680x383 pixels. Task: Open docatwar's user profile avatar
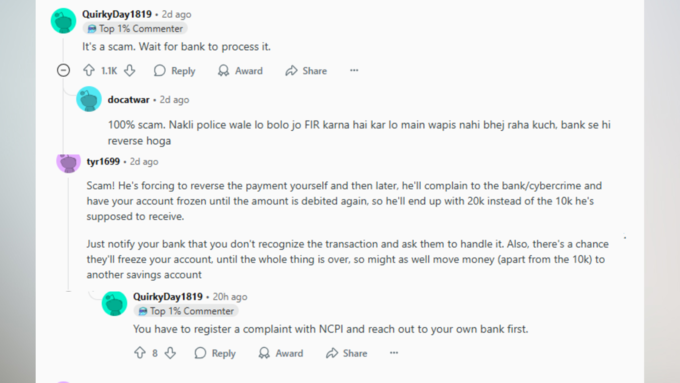pyautogui.click(x=89, y=99)
